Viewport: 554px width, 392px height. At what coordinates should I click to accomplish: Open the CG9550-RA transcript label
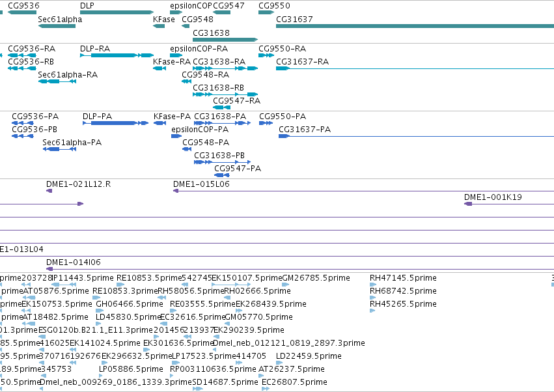point(283,48)
